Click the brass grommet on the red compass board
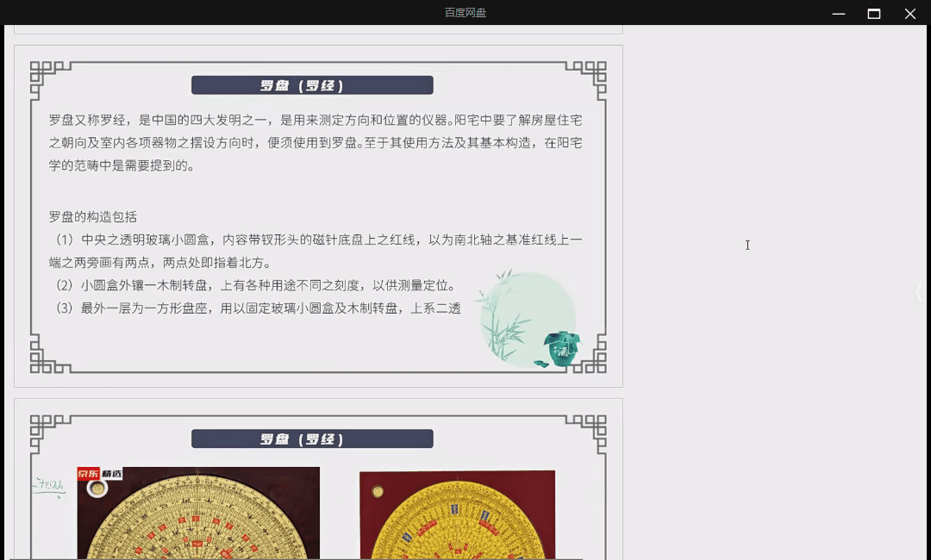The width and height of the screenshot is (931, 560). tap(378, 489)
